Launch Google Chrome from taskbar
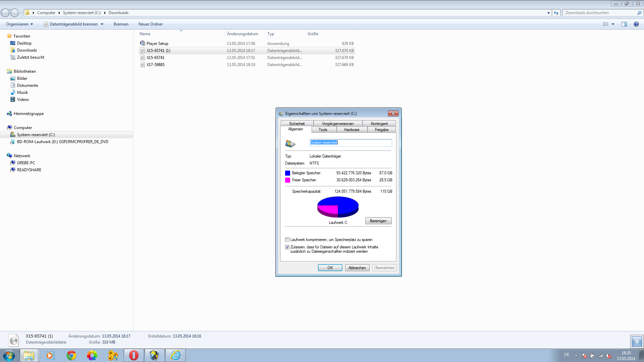Viewport: 644px width, 362px height. tap(71, 355)
